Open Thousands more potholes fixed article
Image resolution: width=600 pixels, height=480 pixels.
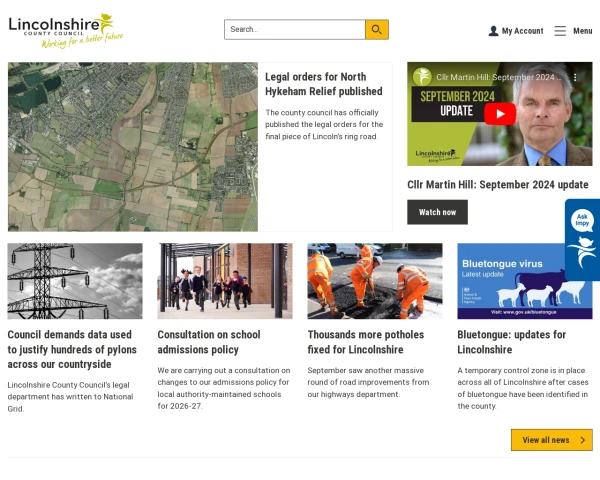pyautogui.click(x=365, y=342)
